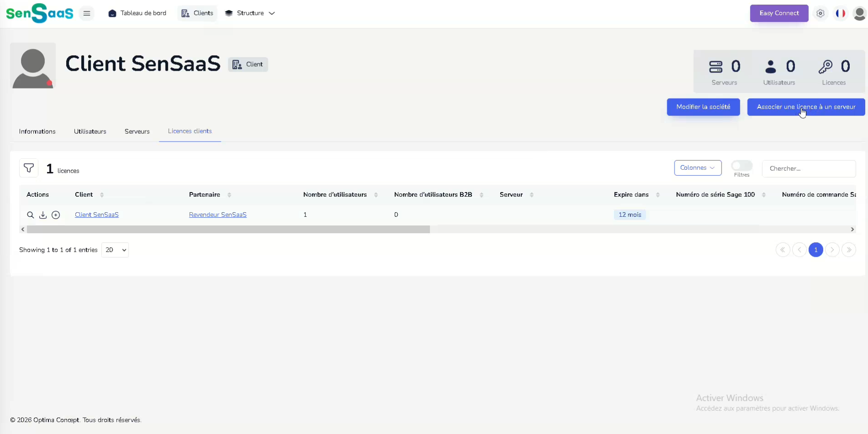
Task: Download licence using download icon
Action: tap(43, 215)
